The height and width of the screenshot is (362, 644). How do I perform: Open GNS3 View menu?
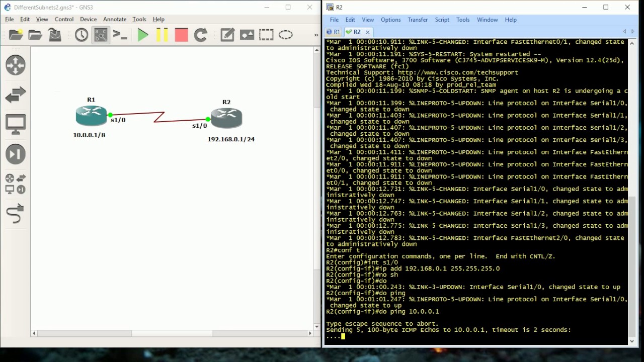click(x=42, y=19)
